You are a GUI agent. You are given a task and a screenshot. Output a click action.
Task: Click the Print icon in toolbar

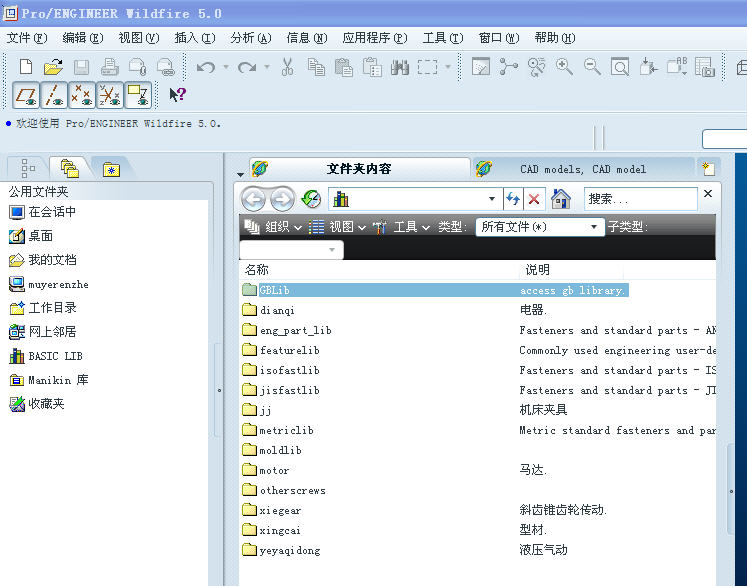coord(110,67)
